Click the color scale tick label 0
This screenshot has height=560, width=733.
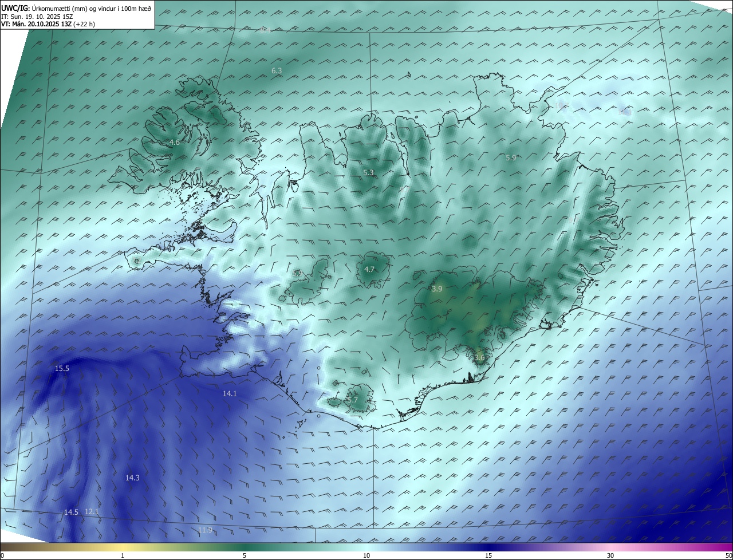point(2,555)
